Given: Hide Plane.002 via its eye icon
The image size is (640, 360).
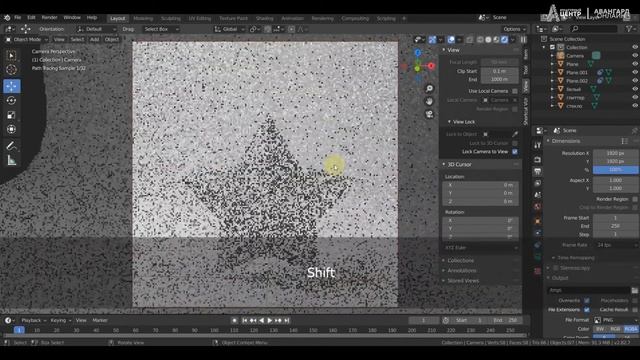Looking at the screenshot, I should click(x=635, y=81).
